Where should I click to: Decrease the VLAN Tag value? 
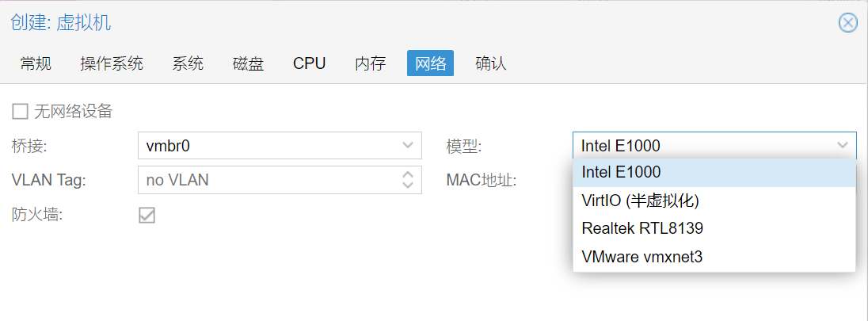pyautogui.click(x=407, y=185)
